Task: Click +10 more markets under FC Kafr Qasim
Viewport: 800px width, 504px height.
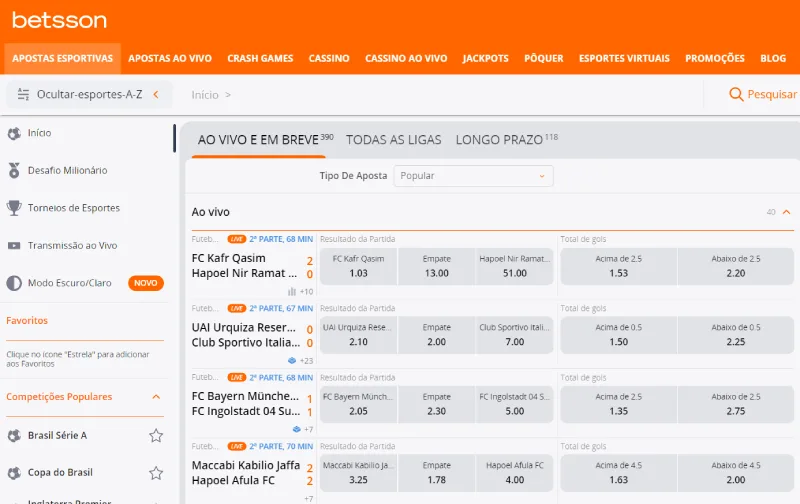Action: pos(307,292)
